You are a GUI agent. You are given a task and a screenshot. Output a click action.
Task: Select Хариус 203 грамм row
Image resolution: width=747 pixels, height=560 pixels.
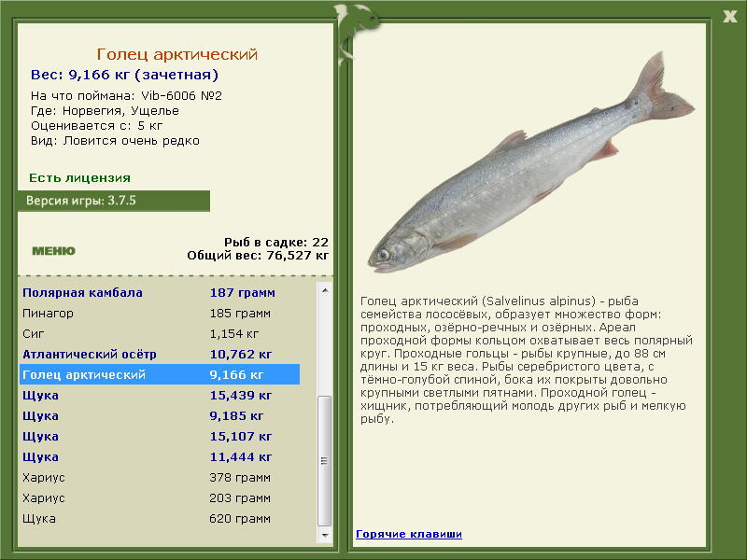point(160,497)
